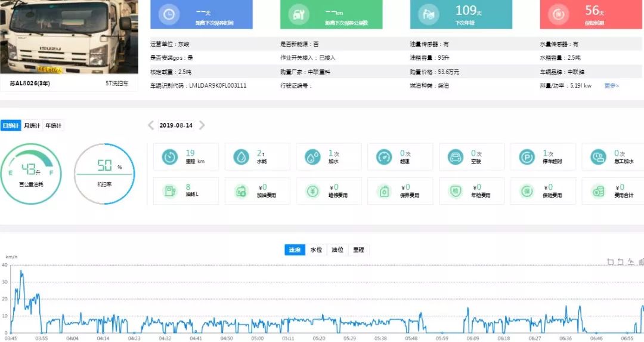This screenshot has width=644, height=342.
Task: Click the 购置价格：53.6万元 field
Action: coord(435,72)
